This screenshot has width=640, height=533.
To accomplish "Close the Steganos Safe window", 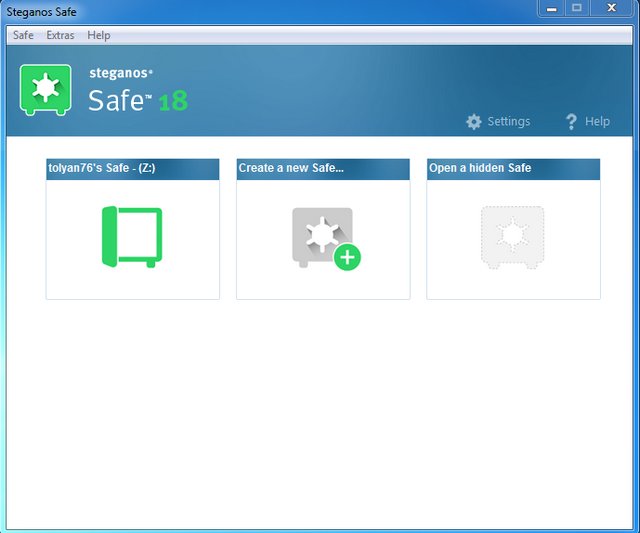I will tap(611, 9).
